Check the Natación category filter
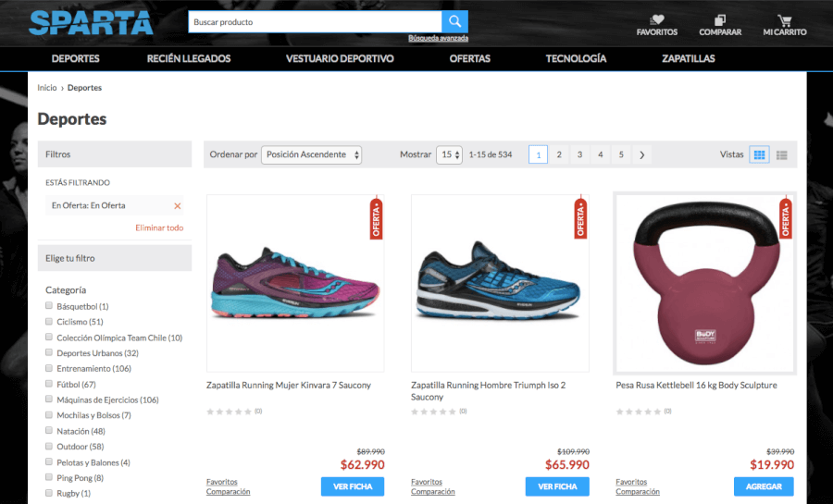 (x=49, y=430)
